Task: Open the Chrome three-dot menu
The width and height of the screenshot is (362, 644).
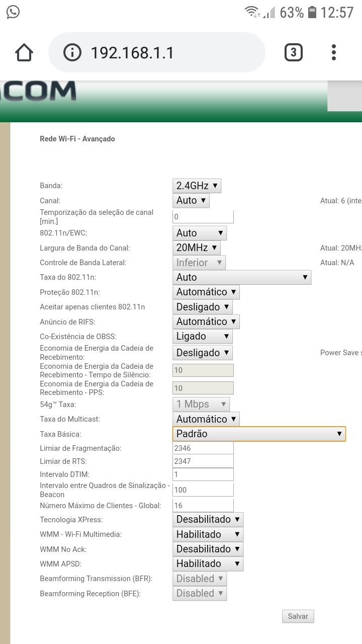Action: pyautogui.click(x=334, y=52)
